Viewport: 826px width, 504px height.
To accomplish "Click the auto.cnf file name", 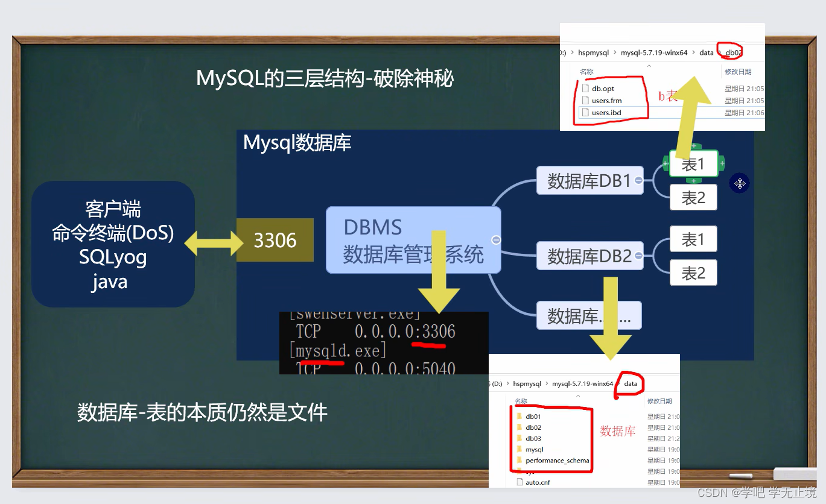I will (x=538, y=482).
